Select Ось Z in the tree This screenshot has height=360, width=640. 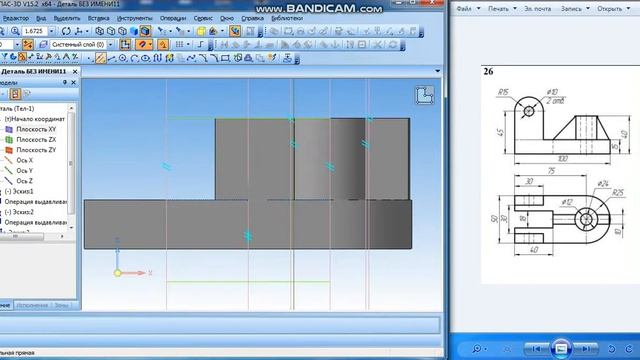24,181
